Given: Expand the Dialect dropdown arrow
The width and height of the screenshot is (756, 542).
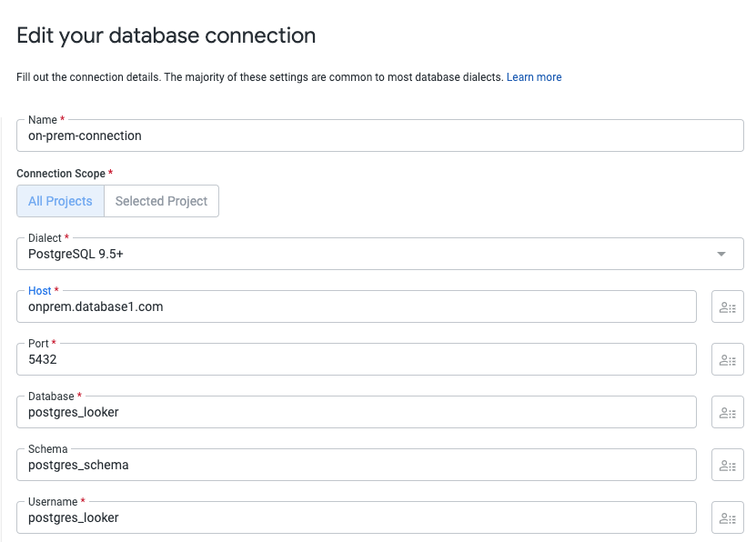Looking at the screenshot, I should click(721, 255).
